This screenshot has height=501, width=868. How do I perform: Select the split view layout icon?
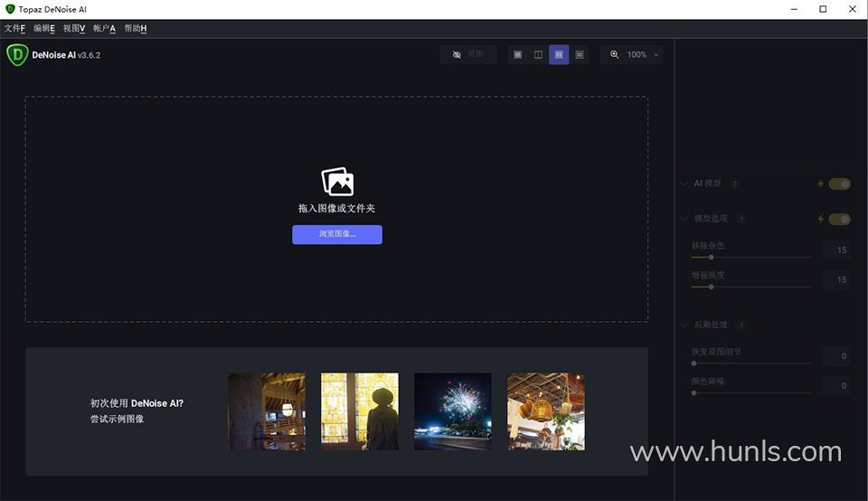(x=538, y=55)
